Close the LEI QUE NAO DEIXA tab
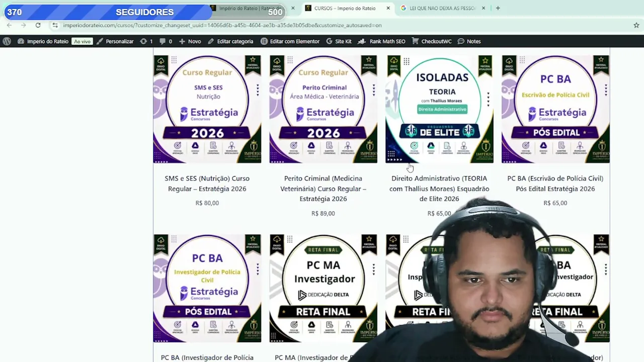644x362 pixels. coord(484,8)
